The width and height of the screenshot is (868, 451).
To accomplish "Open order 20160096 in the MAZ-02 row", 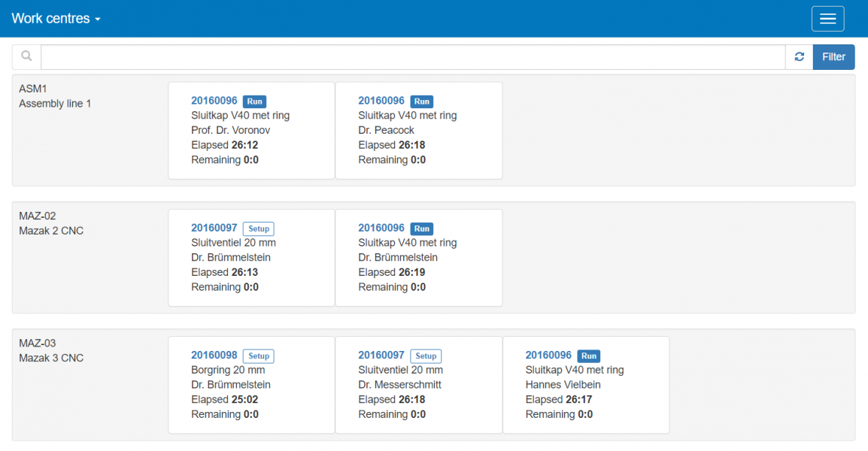I will (x=381, y=228).
